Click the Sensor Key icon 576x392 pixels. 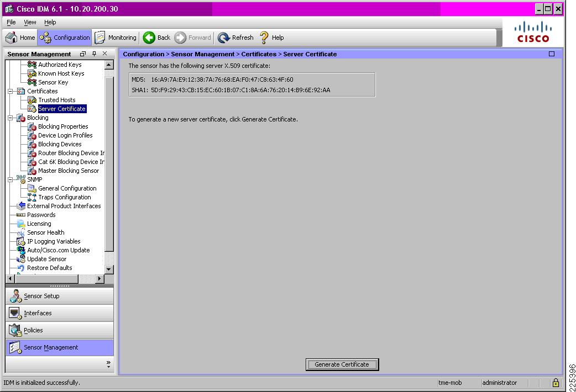[32, 82]
